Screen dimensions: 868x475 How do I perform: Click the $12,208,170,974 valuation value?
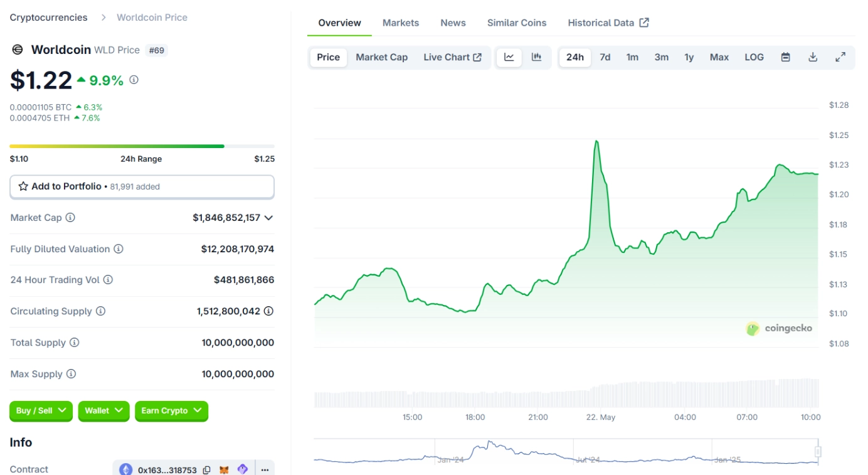pyautogui.click(x=237, y=249)
